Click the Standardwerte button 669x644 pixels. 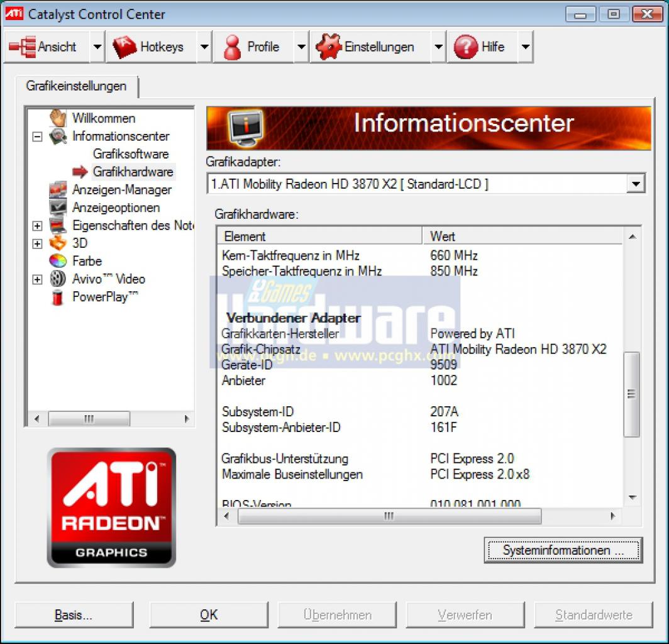pyautogui.click(x=594, y=615)
